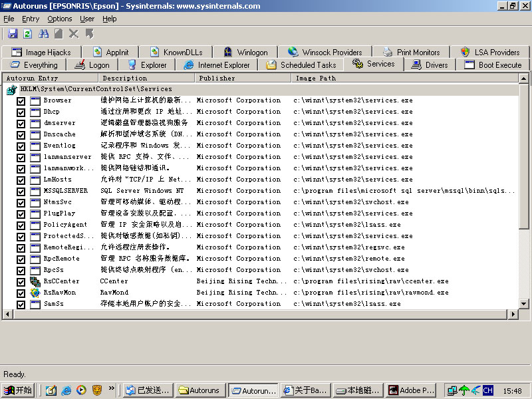Uncheck the dmserver service entry

click(21, 124)
